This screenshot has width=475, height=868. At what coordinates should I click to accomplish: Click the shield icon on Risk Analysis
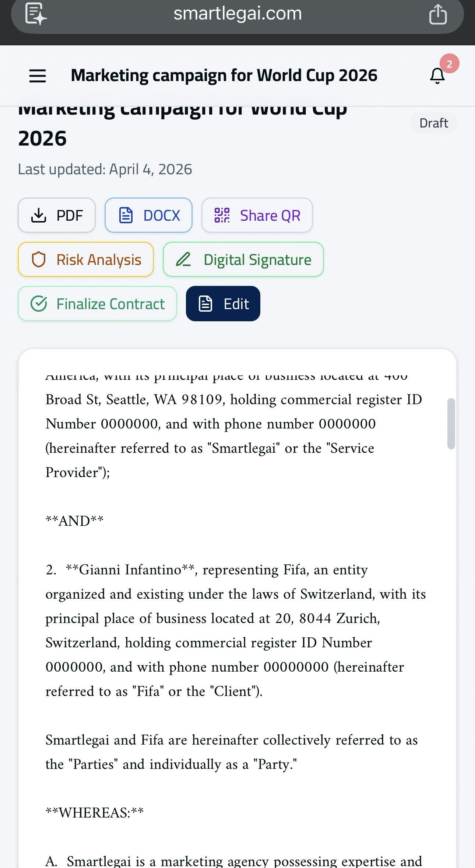39,259
